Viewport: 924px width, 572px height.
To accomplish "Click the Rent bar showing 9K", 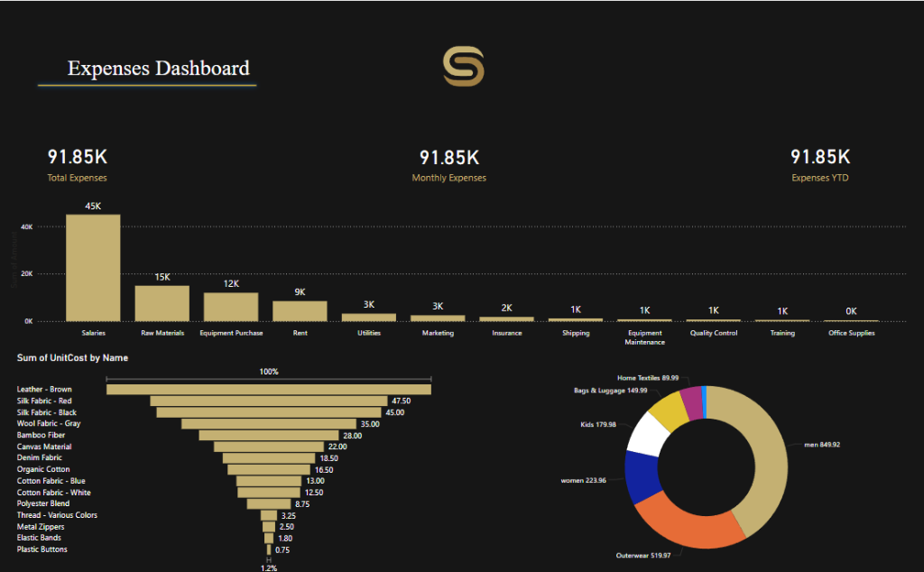I will [300, 309].
